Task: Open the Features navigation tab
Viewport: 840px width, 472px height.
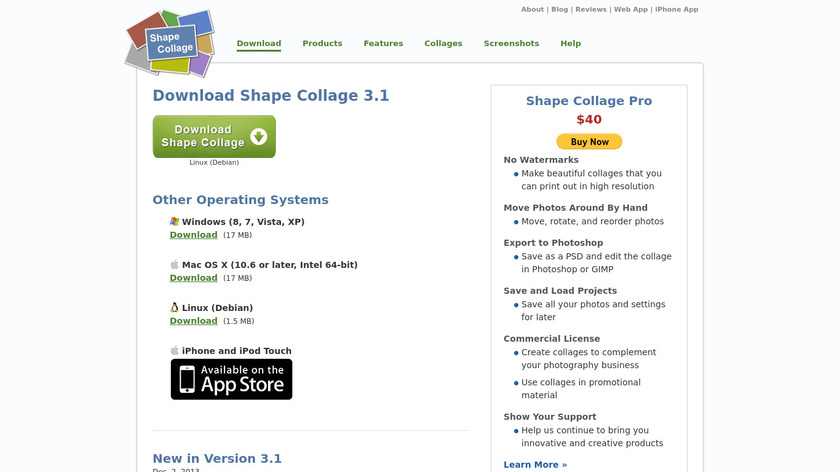Action: coord(383,44)
